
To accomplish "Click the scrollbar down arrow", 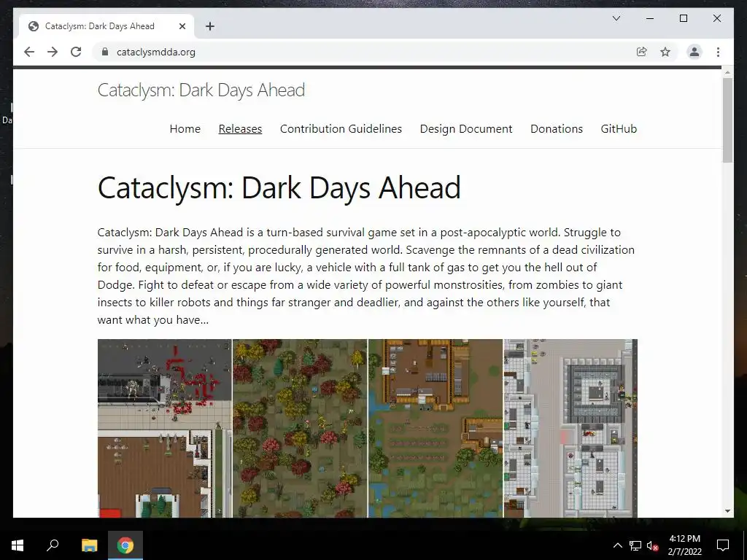I will coord(727,511).
